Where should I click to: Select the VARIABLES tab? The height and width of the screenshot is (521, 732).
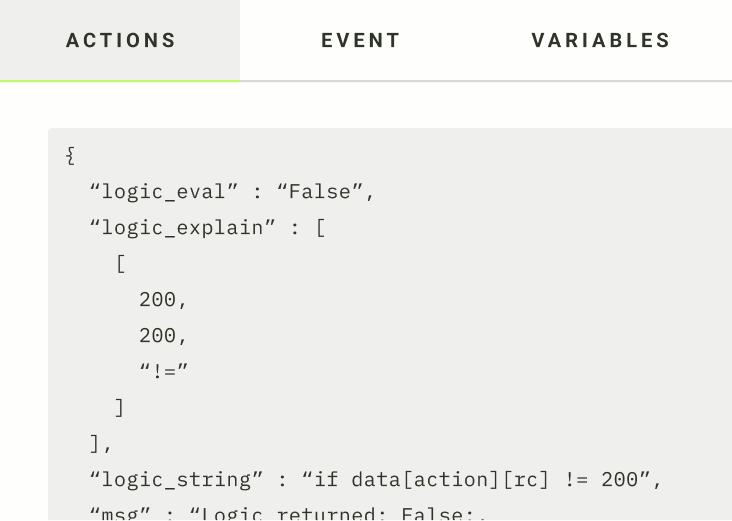click(x=601, y=41)
